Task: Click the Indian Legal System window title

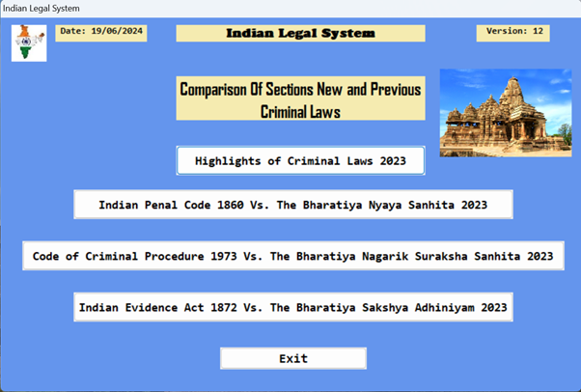Action: (41, 8)
